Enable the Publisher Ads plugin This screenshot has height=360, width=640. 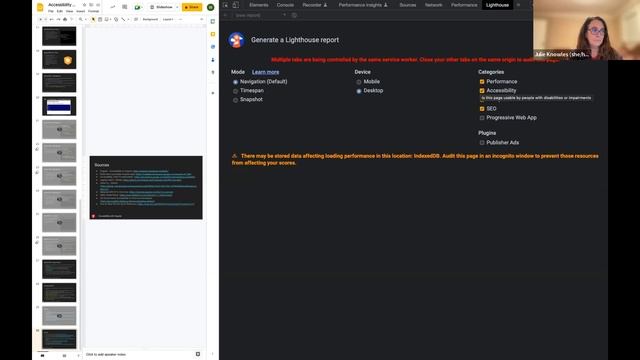(482, 142)
